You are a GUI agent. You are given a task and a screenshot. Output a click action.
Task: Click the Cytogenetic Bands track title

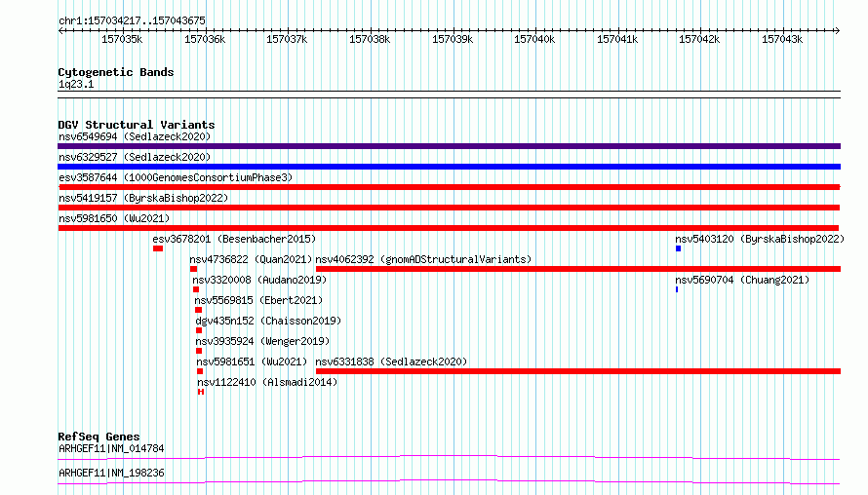pos(116,72)
